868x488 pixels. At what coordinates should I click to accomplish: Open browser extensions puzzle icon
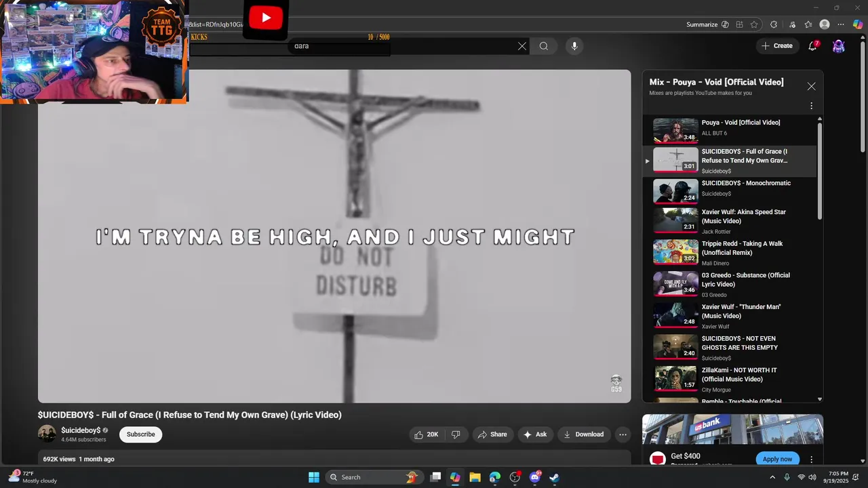774,24
